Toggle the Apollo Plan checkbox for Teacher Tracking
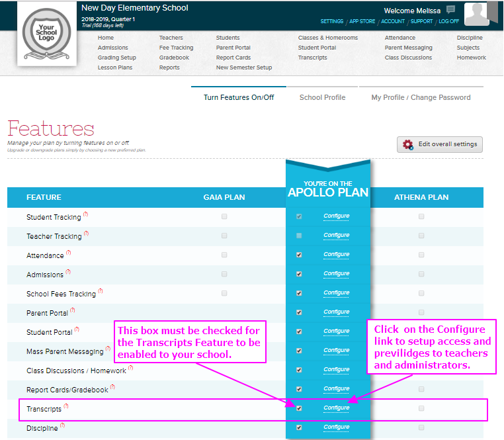Screen dimensions: 504x440 [x=299, y=236]
